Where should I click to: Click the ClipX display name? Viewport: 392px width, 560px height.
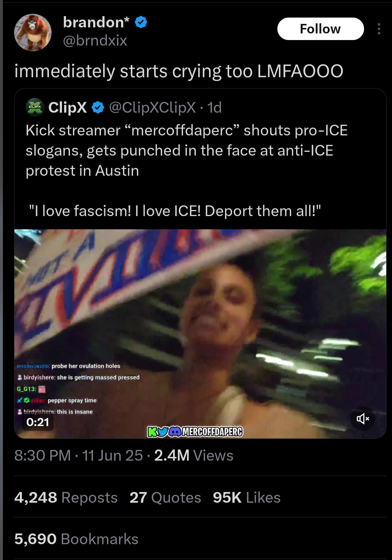point(68,107)
